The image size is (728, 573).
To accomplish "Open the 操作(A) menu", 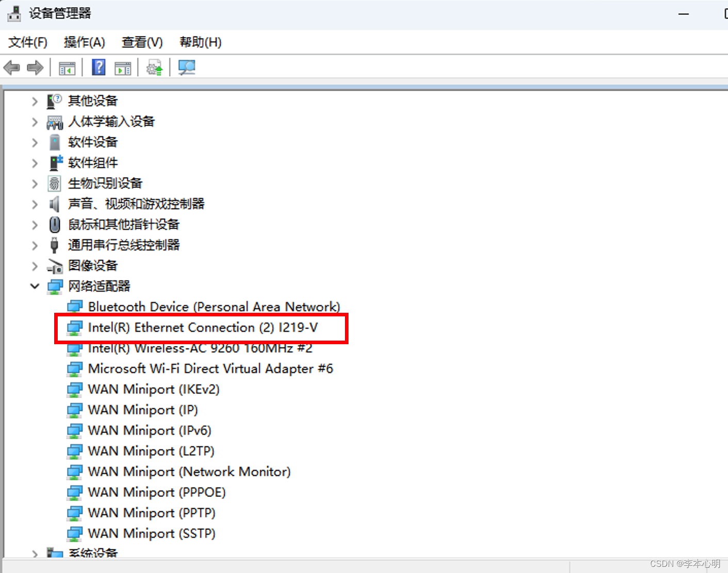I will (x=84, y=42).
